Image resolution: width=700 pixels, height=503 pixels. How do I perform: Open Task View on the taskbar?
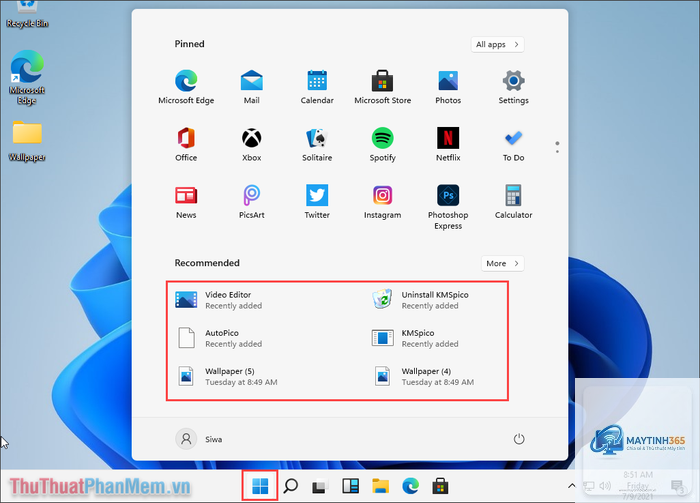tap(320, 486)
